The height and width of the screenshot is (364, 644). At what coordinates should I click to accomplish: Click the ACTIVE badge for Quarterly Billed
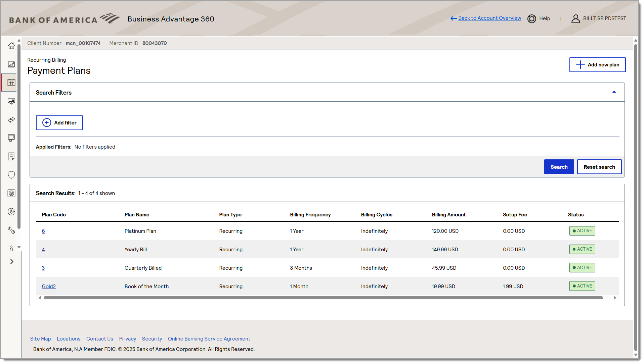pos(582,268)
